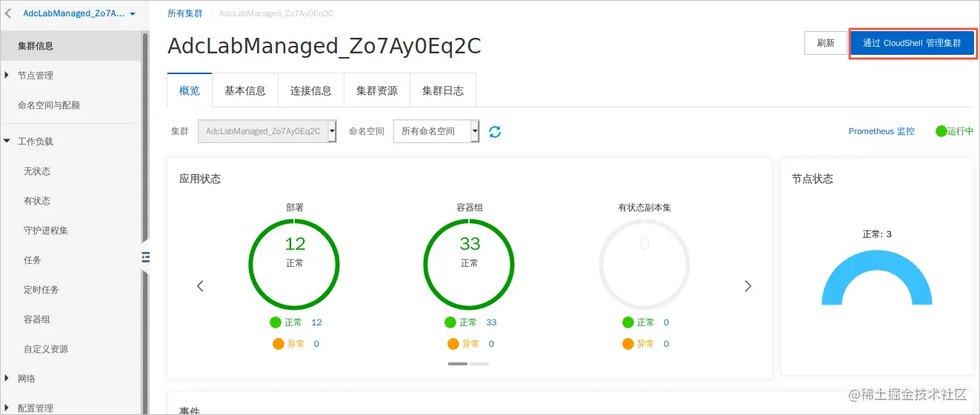This screenshot has width=980, height=415.
Task: Open 容器组 in the sidebar
Action: (37, 319)
